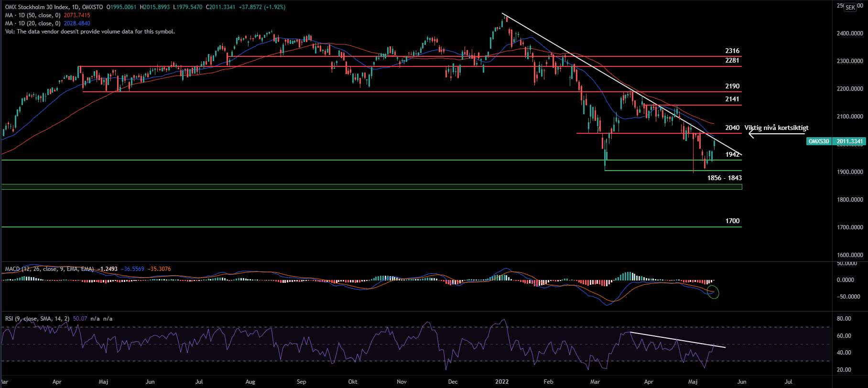Select the MA 20 indicator legend
Image resolution: width=868 pixels, height=388 pixels.
point(33,23)
